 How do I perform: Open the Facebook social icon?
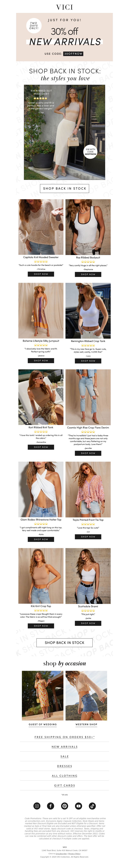click(50, 806)
